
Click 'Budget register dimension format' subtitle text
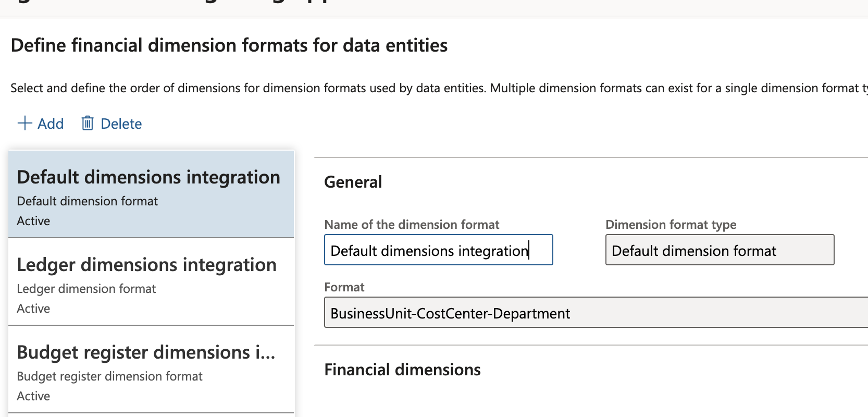110,376
